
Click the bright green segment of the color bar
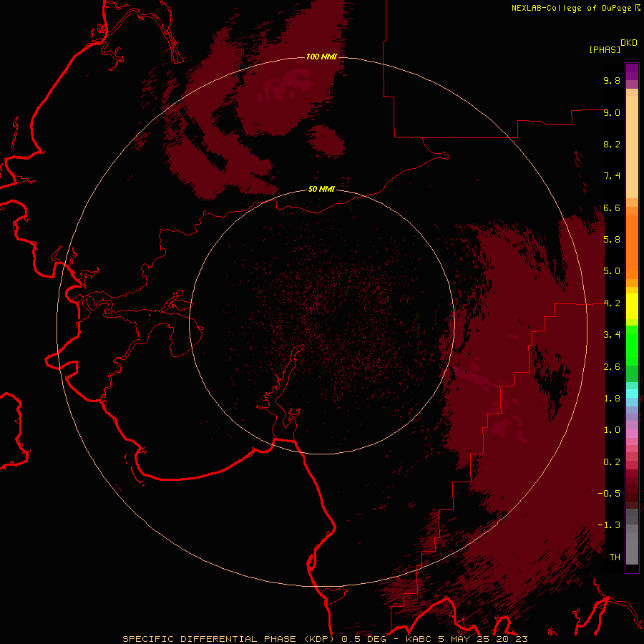coord(632,346)
